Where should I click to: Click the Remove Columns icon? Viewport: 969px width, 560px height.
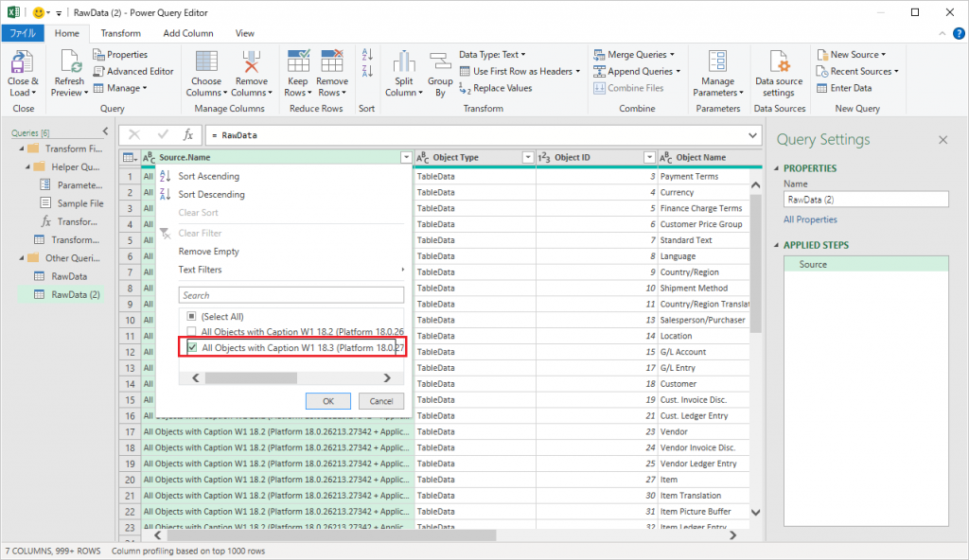point(252,61)
